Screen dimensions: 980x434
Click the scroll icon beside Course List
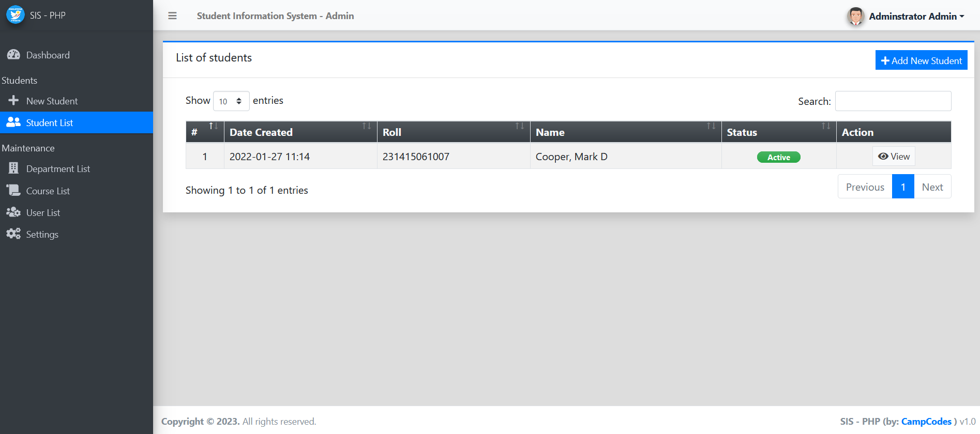[x=13, y=191]
